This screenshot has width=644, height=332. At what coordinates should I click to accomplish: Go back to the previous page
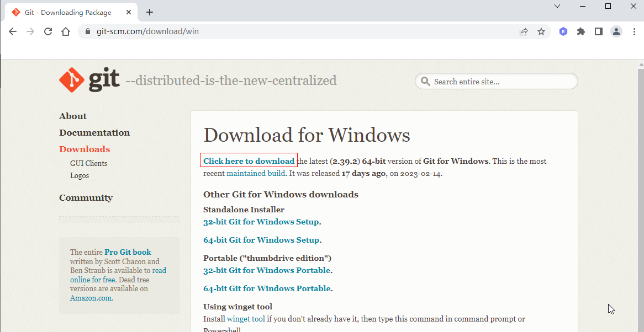tap(13, 31)
